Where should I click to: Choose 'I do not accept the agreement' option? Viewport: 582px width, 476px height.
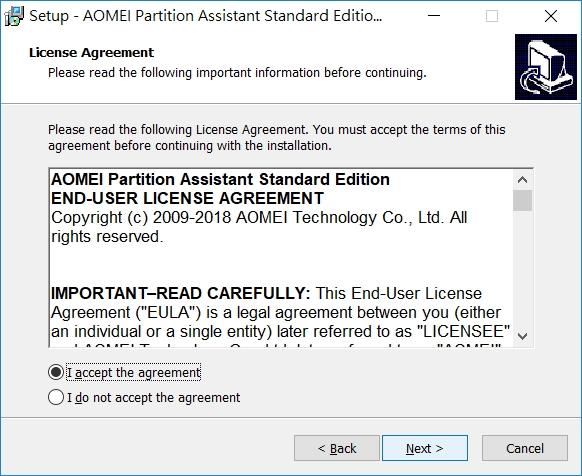[56, 397]
